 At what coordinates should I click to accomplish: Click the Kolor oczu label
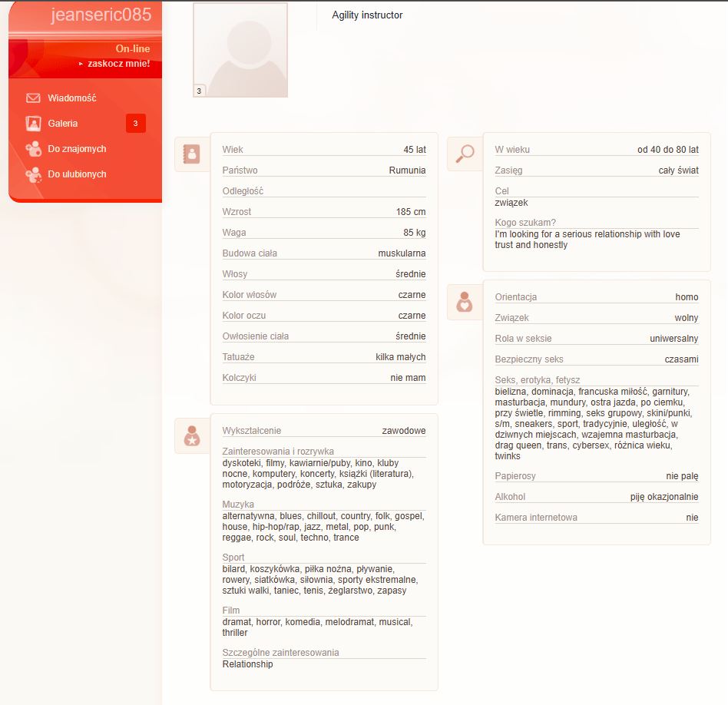click(x=244, y=316)
